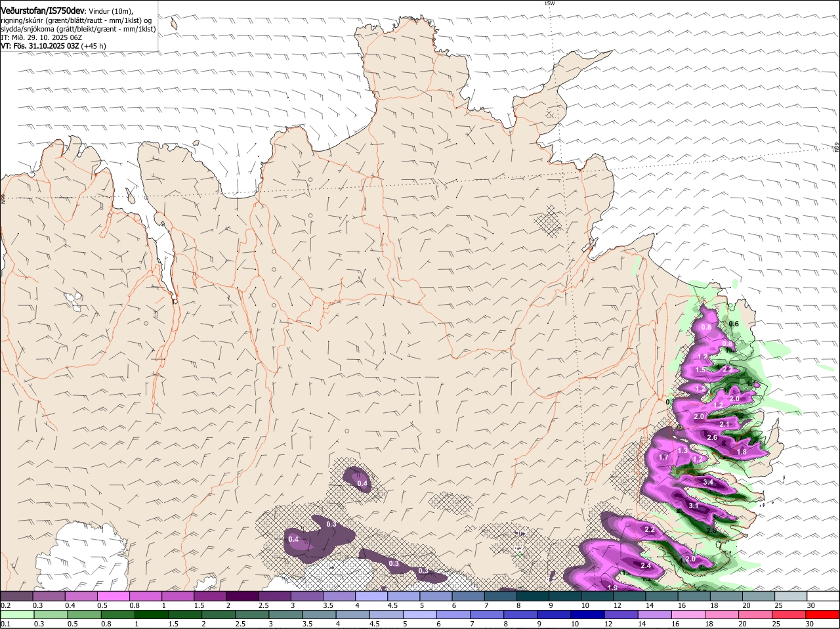Click the red lower legend swatch at 30

(x=823, y=615)
